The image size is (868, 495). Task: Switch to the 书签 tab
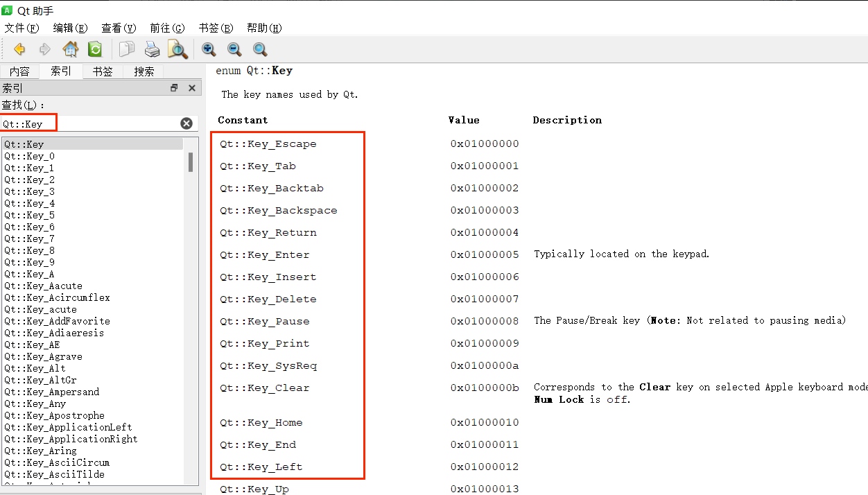coord(103,71)
